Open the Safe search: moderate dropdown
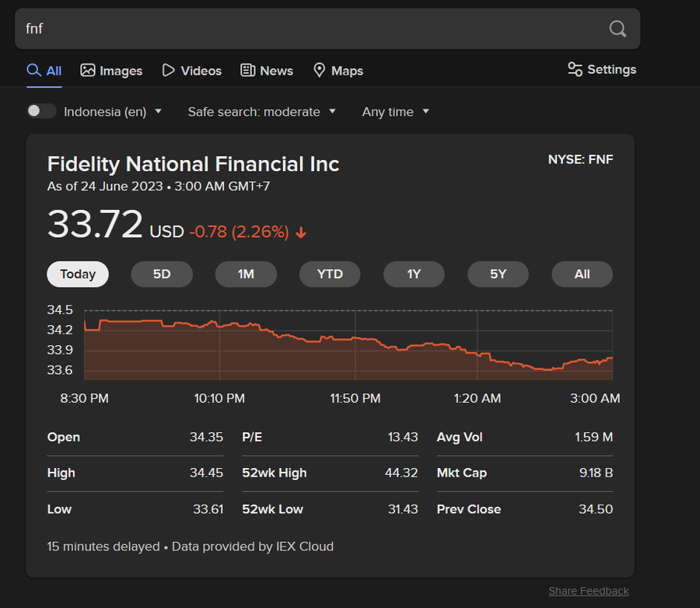The height and width of the screenshot is (608, 700). (262, 112)
